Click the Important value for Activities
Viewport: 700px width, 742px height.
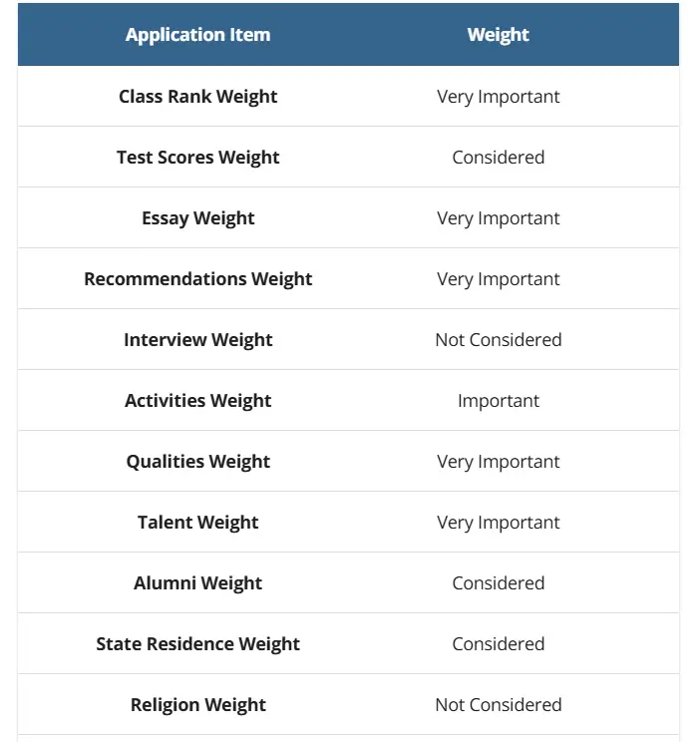pyautogui.click(x=498, y=401)
